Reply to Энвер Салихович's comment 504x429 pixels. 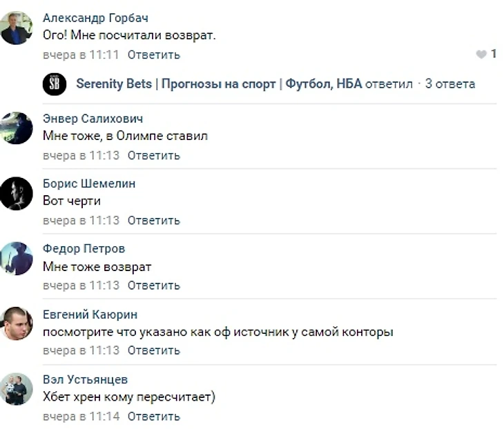(x=154, y=156)
